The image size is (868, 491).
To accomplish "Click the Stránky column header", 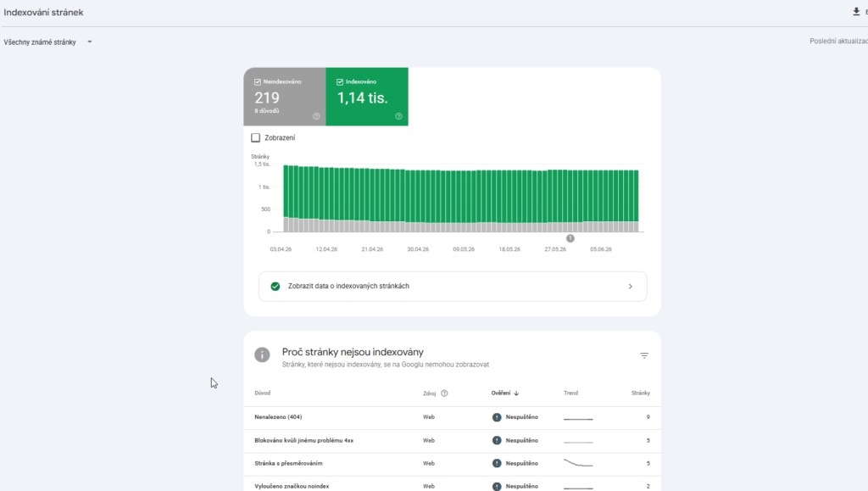I will (x=641, y=393).
